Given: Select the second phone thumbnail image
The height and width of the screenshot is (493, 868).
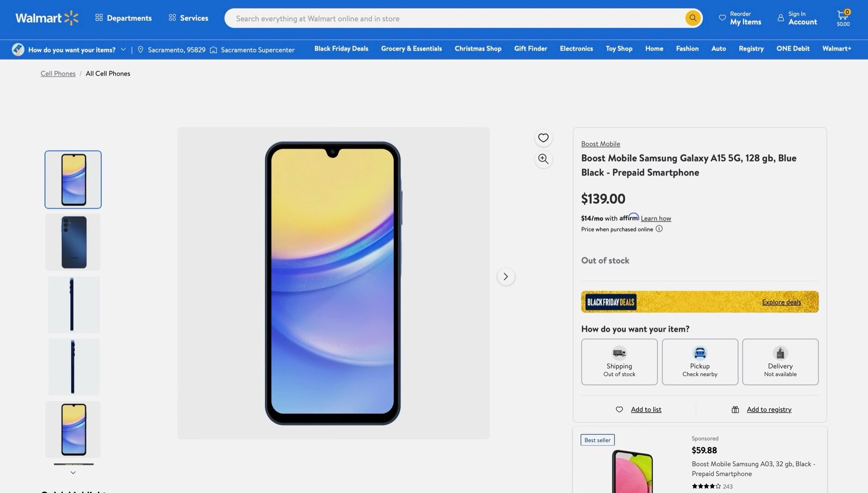Looking at the screenshot, I should [73, 242].
